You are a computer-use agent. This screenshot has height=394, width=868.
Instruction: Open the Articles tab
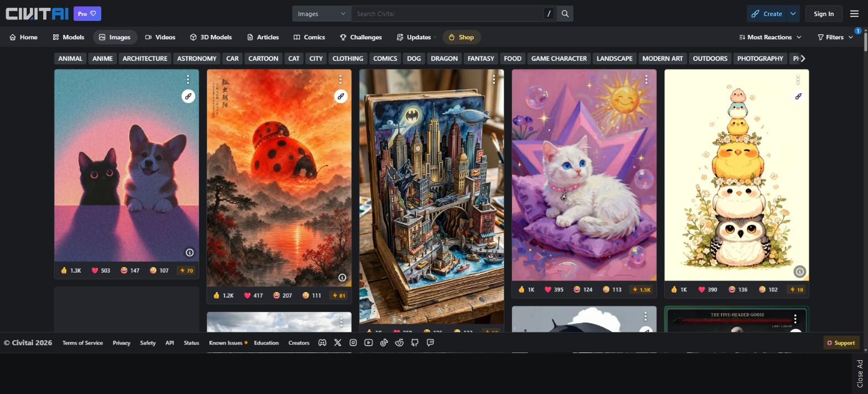[x=263, y=37]
